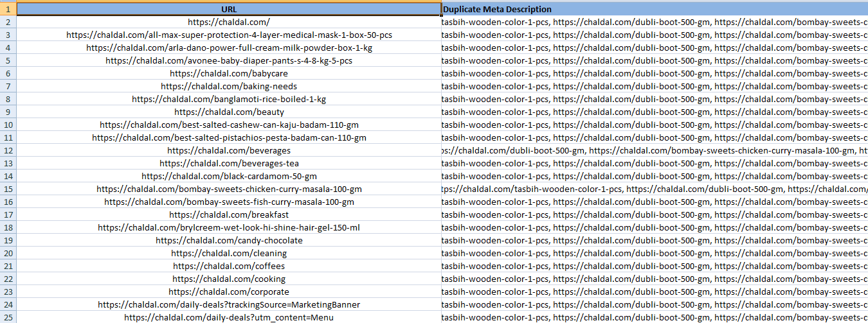The height and width of the screenshot is (323, 868).
Task: Select the daily-deals trackingSource=MarketingBanner cell
Action: (x=229, y=304)
